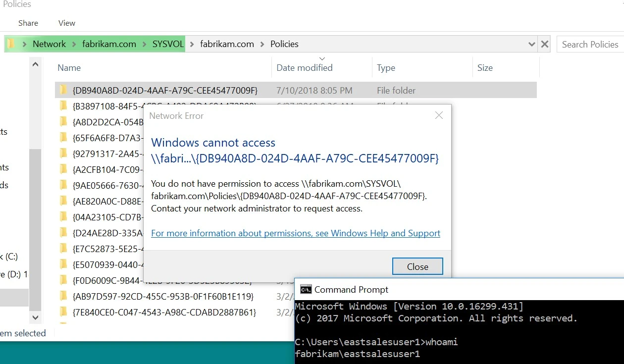624x364 pixels.
Task: Open the Share menu
Action: click(28, 23)
